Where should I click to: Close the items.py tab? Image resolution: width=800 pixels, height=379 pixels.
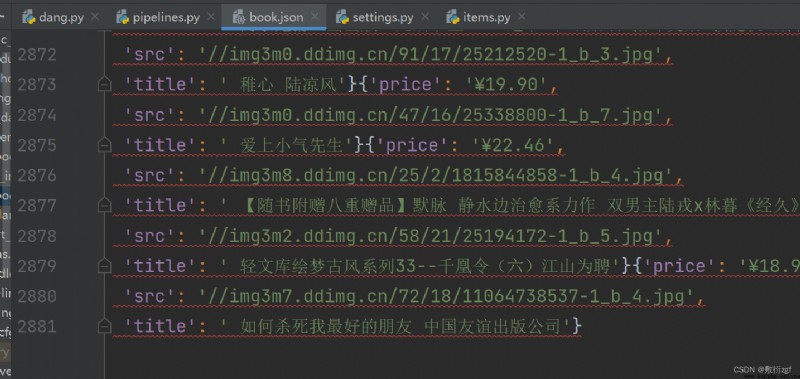521,17
